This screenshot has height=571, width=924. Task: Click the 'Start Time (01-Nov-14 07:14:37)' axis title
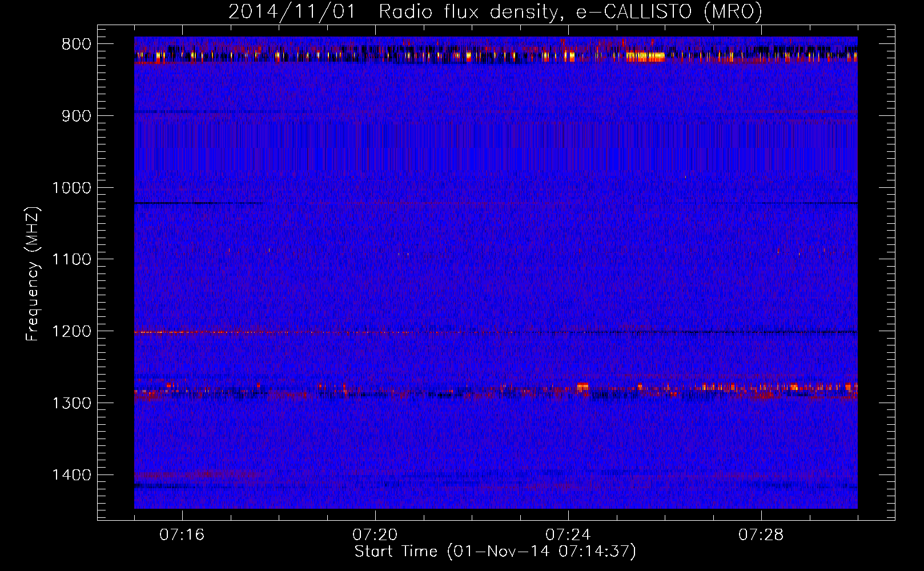[x=495, y=552]
